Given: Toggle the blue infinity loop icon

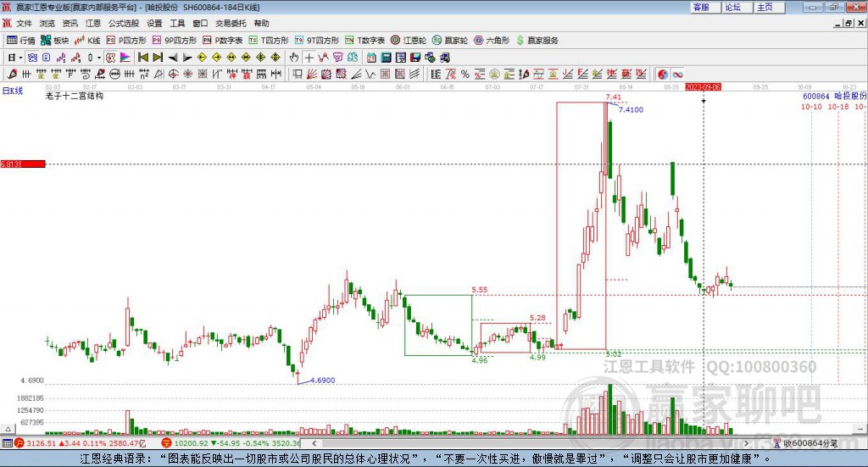Looking at the screenshot, I should 677,74.
